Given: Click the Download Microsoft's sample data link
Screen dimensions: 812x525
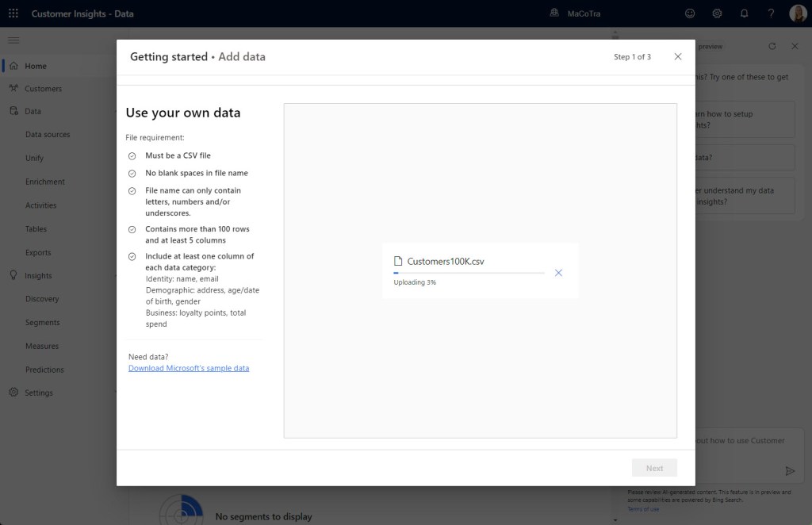Looking at the screenshot, I should pyautogui.click(x=189, y=368).
